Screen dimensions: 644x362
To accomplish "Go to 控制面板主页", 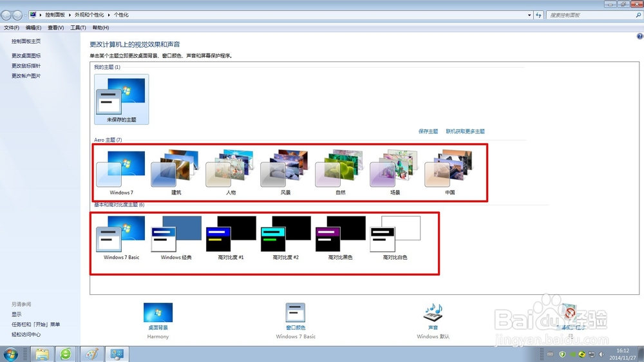I will tap(26, 41).
